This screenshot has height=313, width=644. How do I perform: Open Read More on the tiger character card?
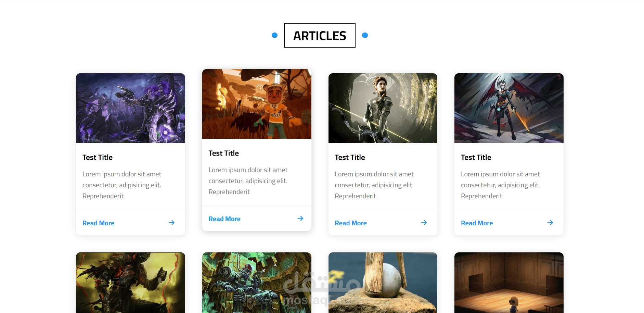pos(224,219)
